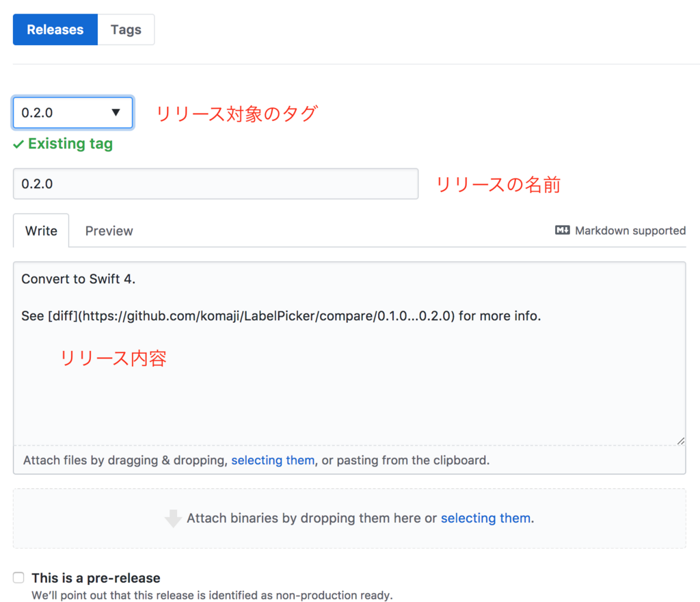Click the 'This is a pre-release' label
Image resolution: width=700 pixels, height=602 pixels.
pos(96,578)
